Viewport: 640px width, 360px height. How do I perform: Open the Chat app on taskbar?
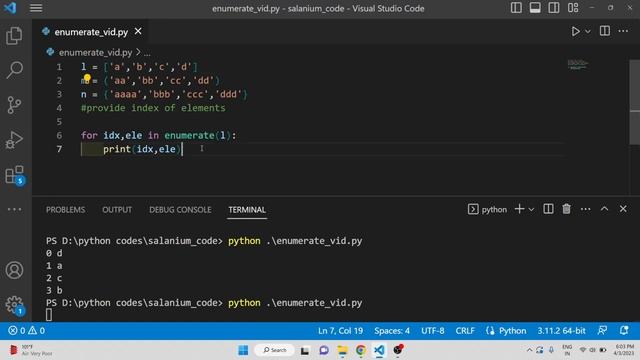pyautogui.click(x=324, y=350)
